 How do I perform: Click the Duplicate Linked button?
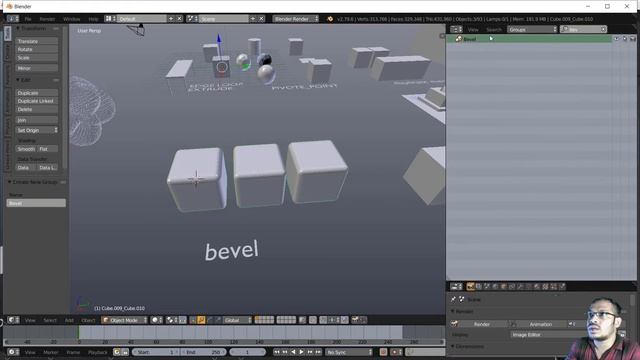pyautogui.click(x=37, y=101)
